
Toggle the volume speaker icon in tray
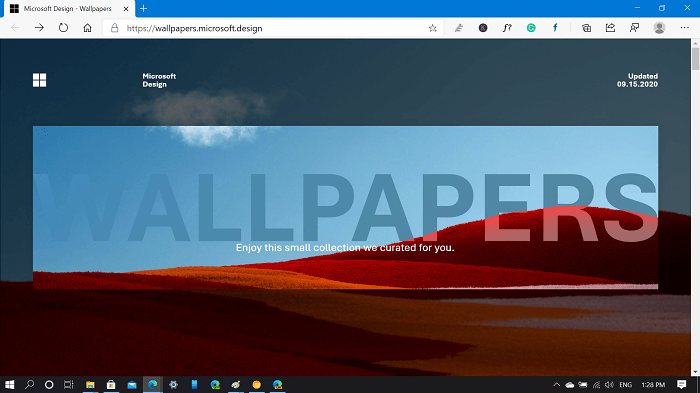609,385
